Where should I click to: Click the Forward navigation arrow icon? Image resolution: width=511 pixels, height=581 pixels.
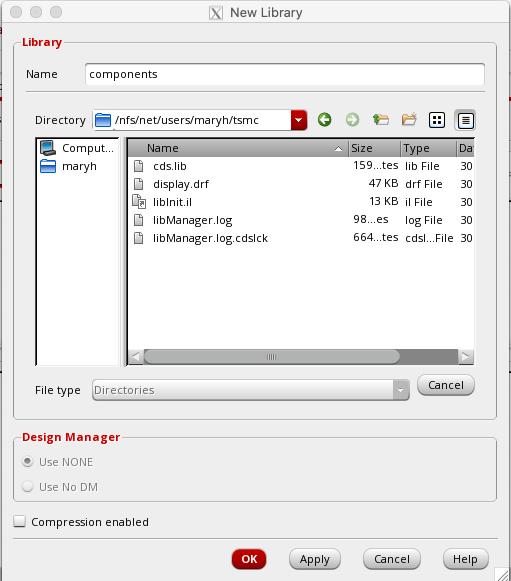click(x=352, y=120)
